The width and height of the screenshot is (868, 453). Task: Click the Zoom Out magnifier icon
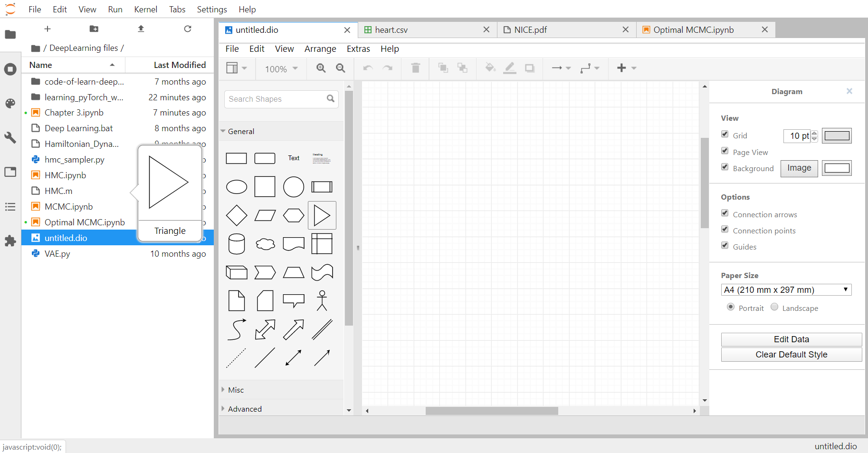tap(341, 68)
